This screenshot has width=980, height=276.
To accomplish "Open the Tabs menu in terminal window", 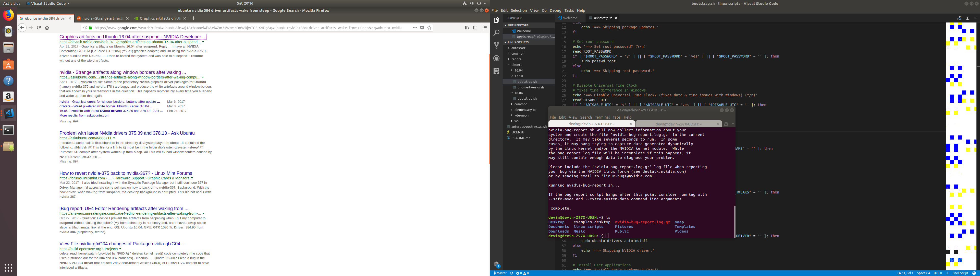I will (x=616, y=117).
